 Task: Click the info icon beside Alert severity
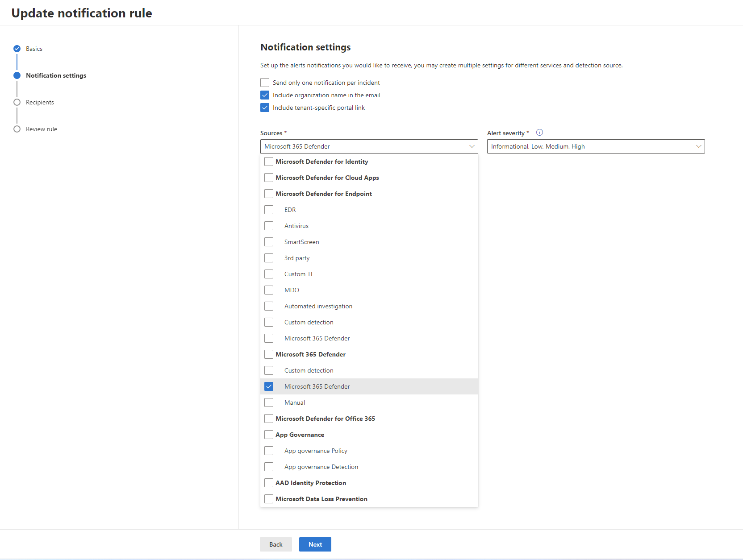tap(539, 133)
